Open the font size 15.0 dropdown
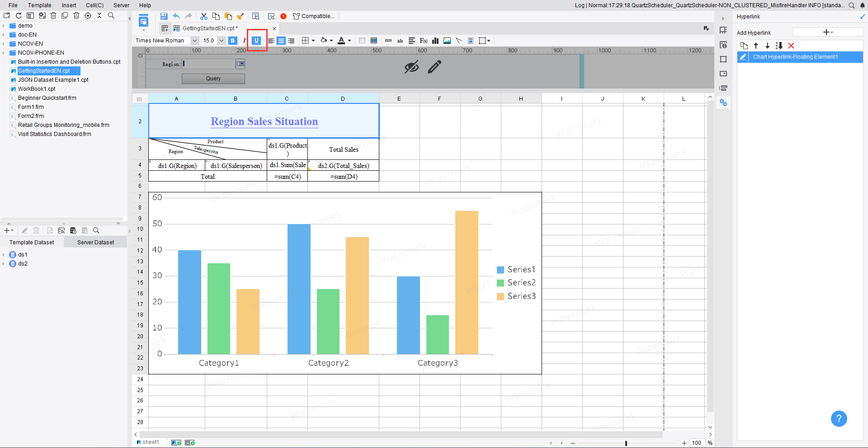 (x=222, y=41)
